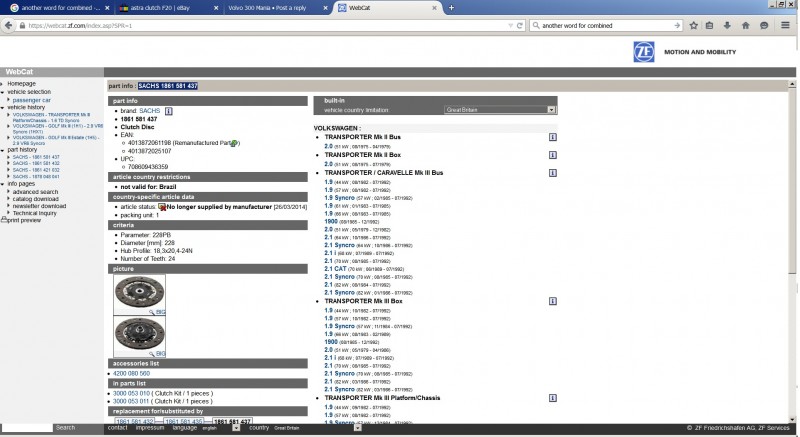
Task: Open the vehicle country limitation dropdown
Action: 550,110
